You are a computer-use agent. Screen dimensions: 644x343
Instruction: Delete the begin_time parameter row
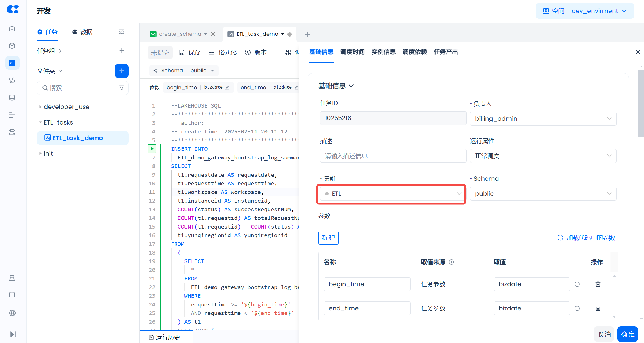tap(598, 284)
